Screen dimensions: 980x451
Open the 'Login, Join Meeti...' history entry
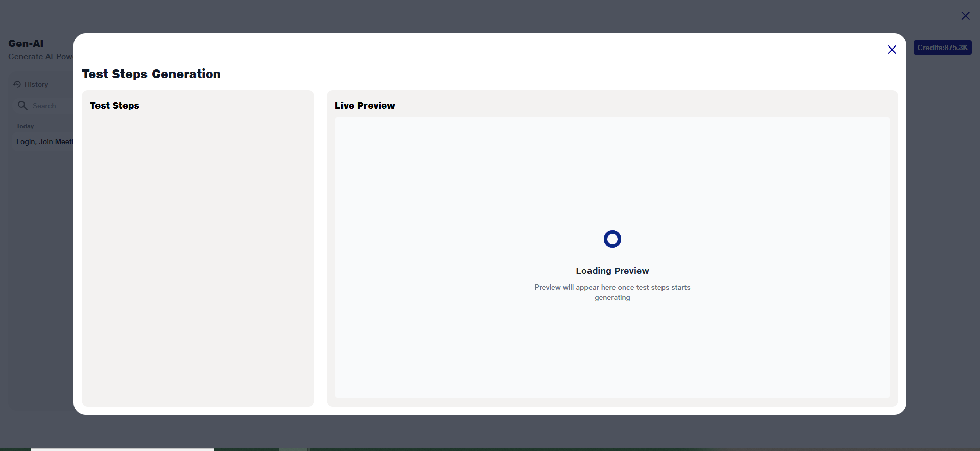[44, 141]
